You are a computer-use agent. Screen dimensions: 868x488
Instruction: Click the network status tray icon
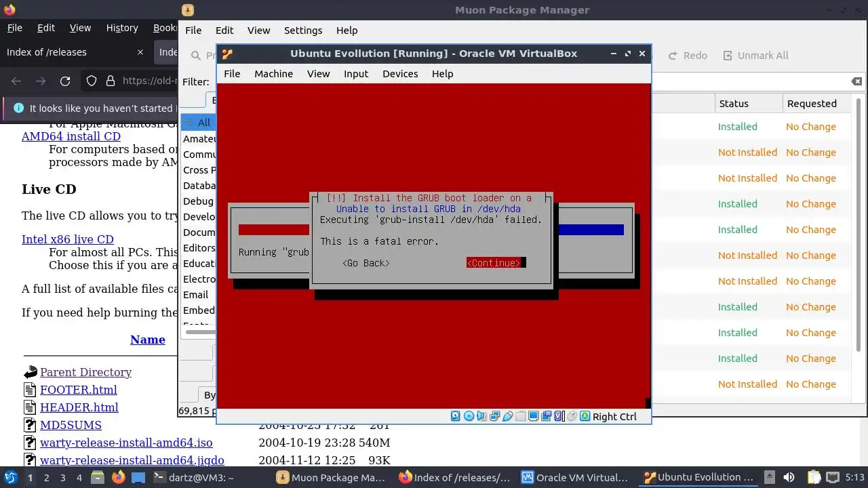pos(833,477)
